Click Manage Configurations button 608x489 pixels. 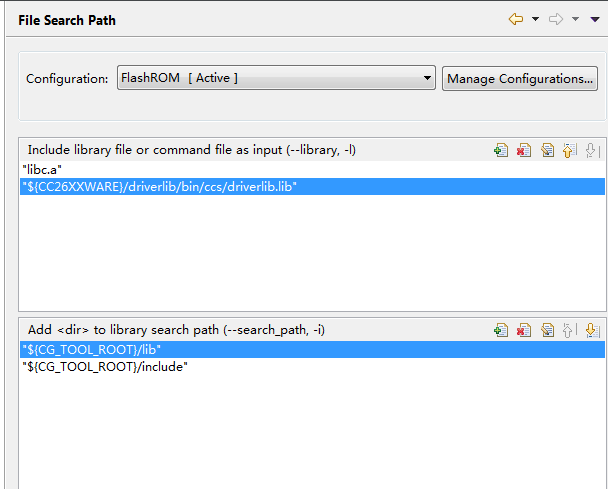[520, 79]
